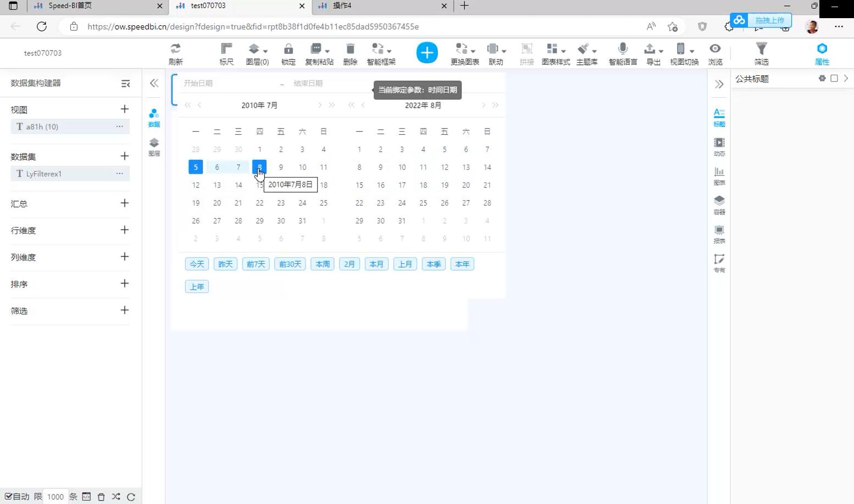The image size is (854, 504).
Task: Add a new 视图 with plus
Action: pos(125,109)
